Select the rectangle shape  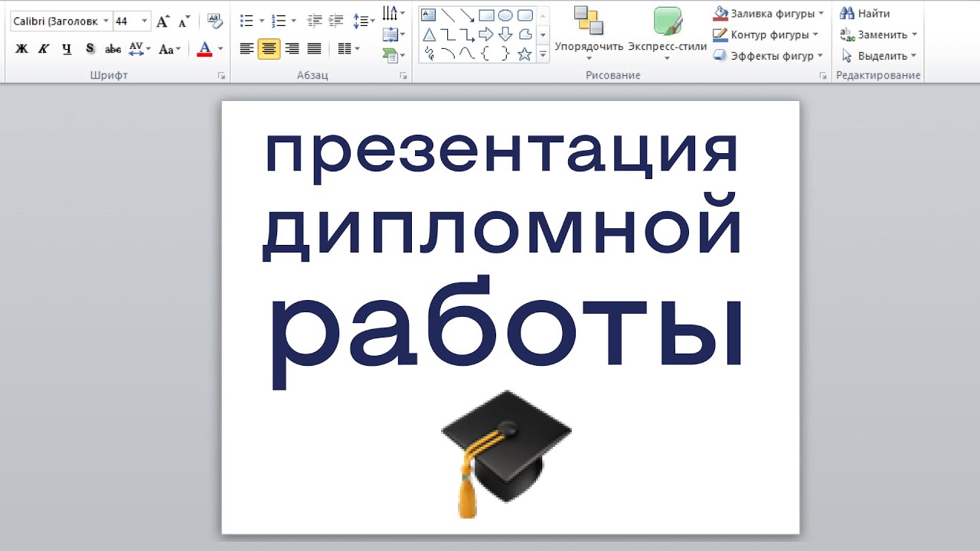tap(486, 15)
